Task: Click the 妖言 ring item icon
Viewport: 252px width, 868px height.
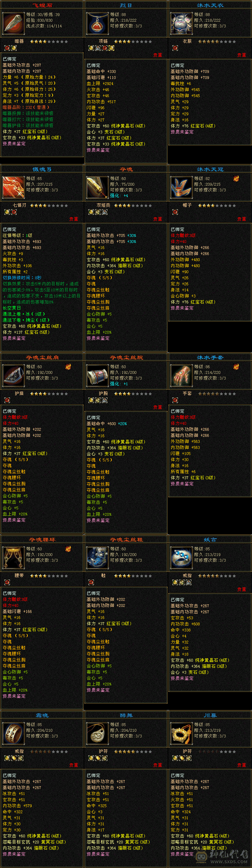Action: click(182, 557)
